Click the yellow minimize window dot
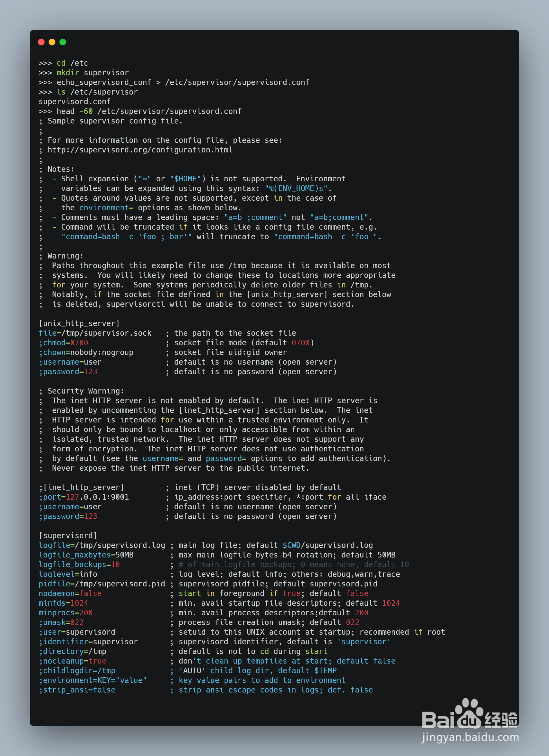 [x=52, y=42]
